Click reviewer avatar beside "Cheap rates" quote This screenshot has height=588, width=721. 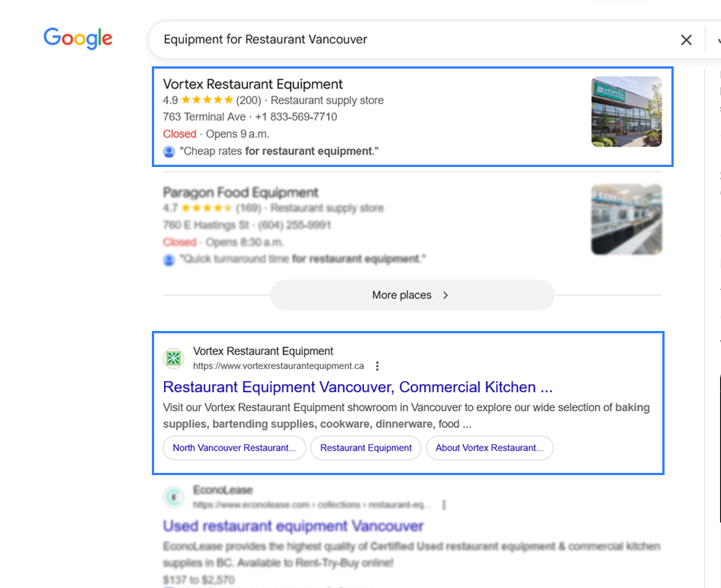(x=169, y=151)
